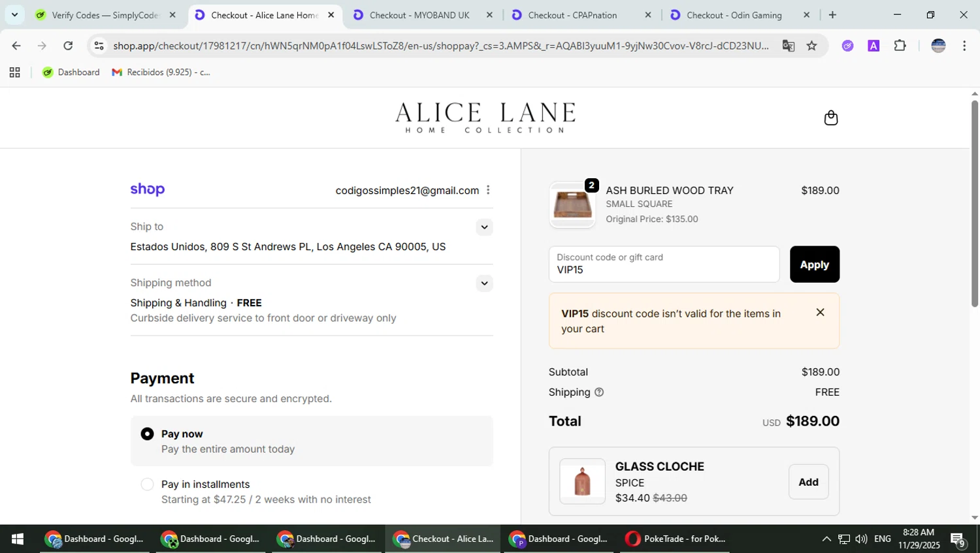Click the Shop Pay logo
Screen dimensions: 980x553
click(147, 189)
